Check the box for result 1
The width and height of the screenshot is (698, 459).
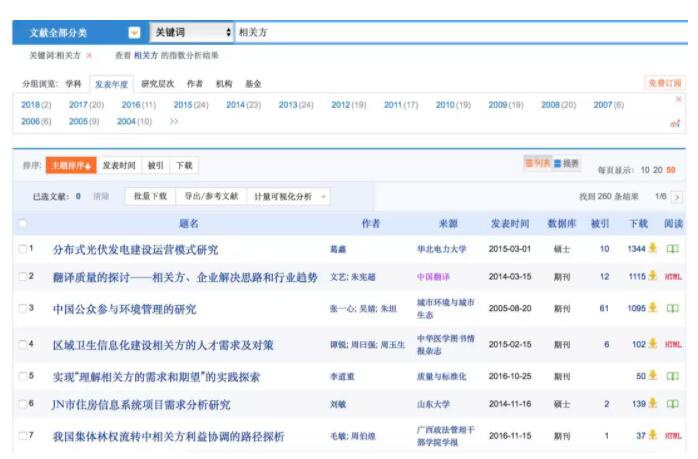tap(23, 249)
